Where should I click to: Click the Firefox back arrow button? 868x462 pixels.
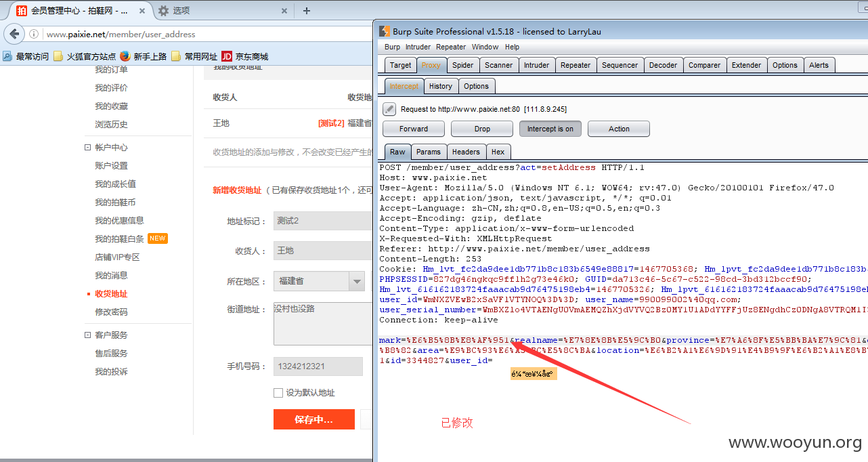coord(15,34)
